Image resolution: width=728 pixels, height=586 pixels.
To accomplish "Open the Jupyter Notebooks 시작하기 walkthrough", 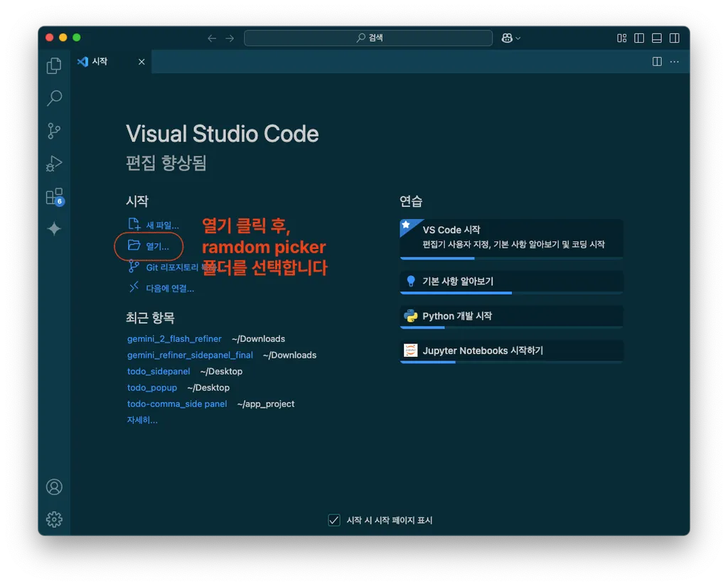I will tap(511, 352).
